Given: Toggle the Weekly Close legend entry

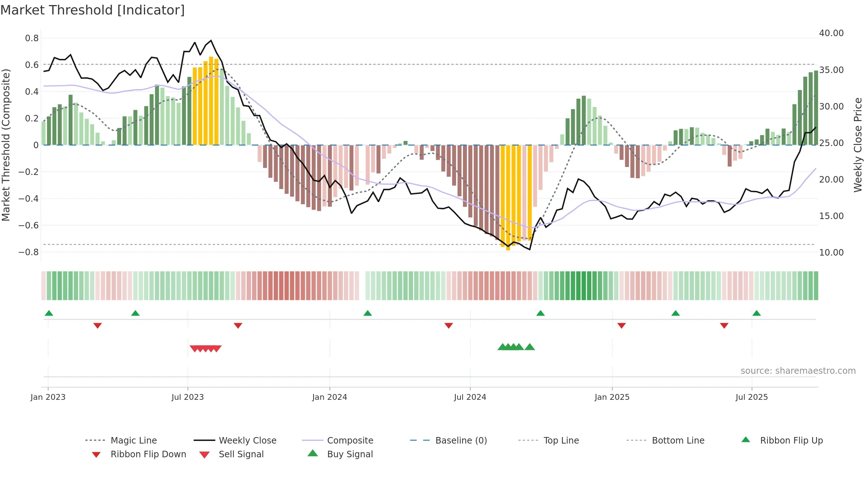Looking at the screenshot, I should 235,440.
